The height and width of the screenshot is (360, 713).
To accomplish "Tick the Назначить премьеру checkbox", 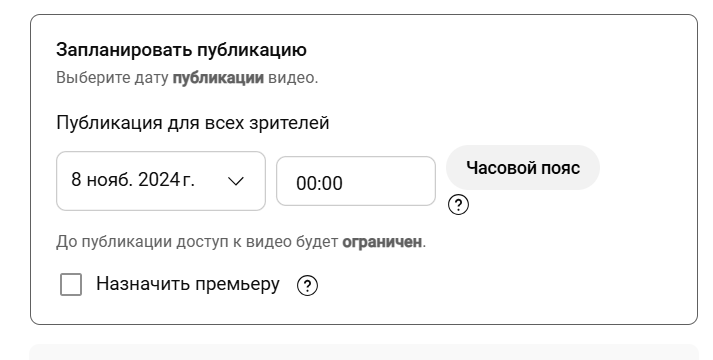I will [x=71, y=285].
